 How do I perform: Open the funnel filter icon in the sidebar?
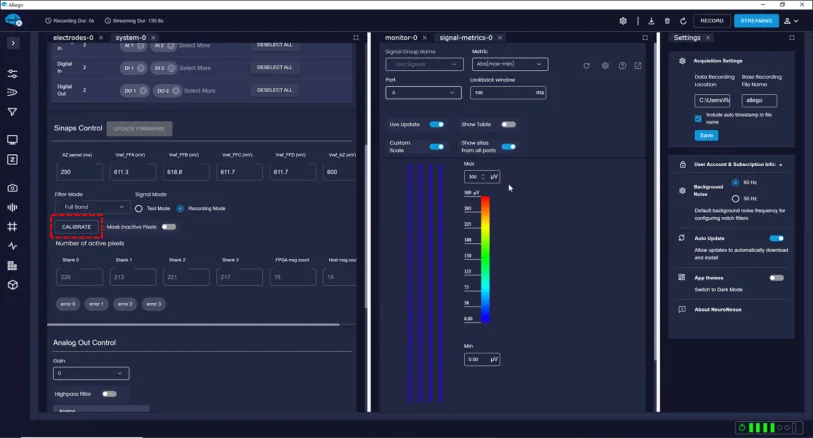12,112
